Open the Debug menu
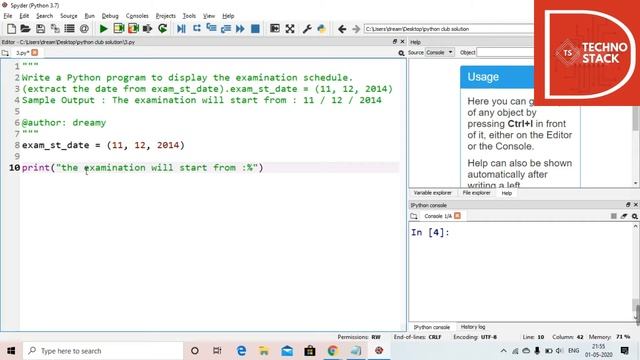Image resolution: width=640 pixels, height=360 pixels. (x=110, y=16)
